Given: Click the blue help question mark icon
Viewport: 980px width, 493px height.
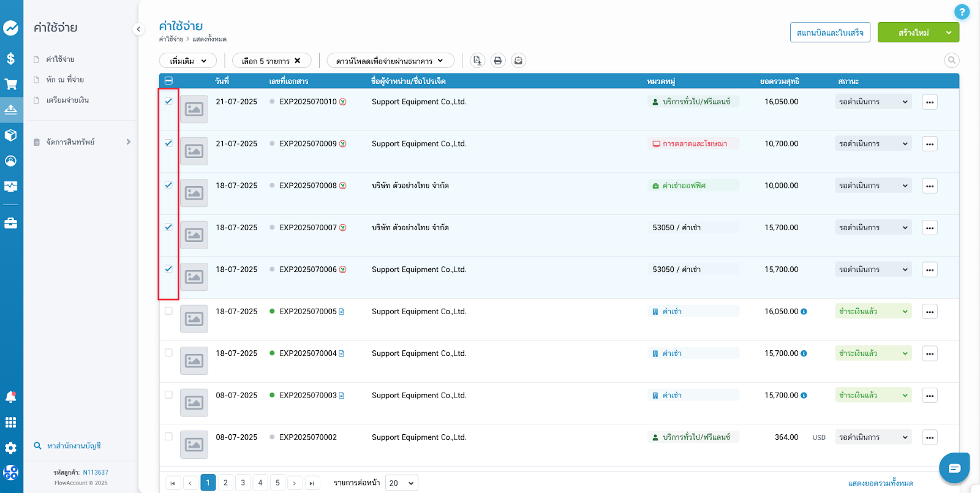Looking at the screenshot, I should pyautogui.click(x=962, y=12).
